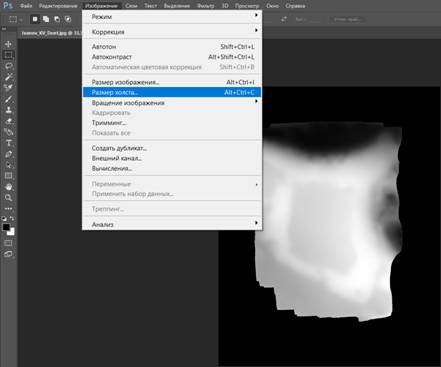
Task: Select the Lasso tool
Action: click(8, 66)
